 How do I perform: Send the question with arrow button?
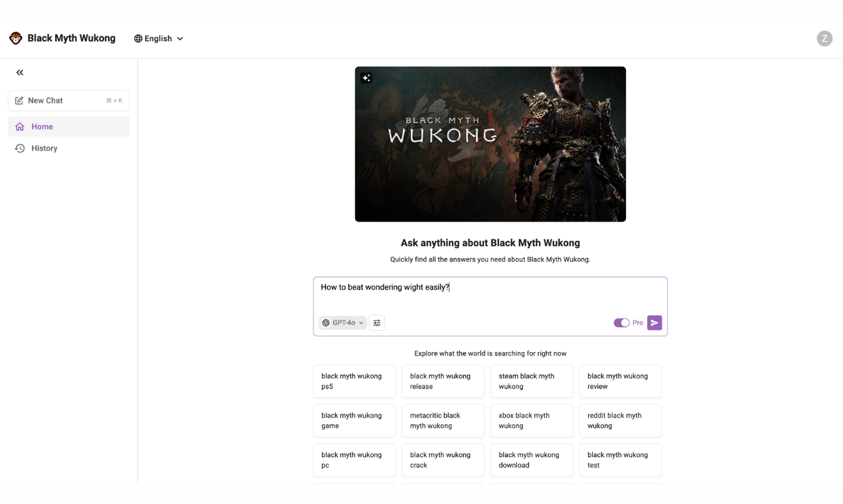pyautogui.click(x=654, y=323)
